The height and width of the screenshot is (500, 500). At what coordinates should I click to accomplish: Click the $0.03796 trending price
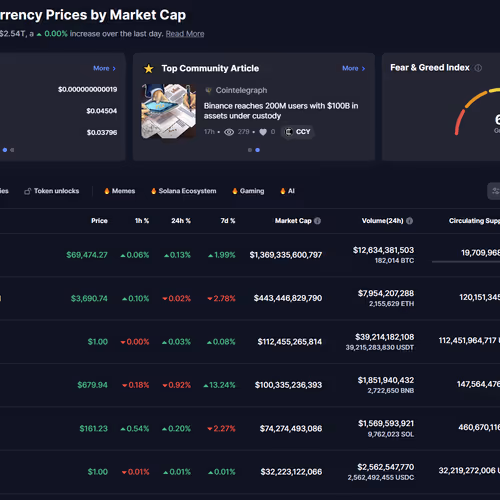[102, 133]
